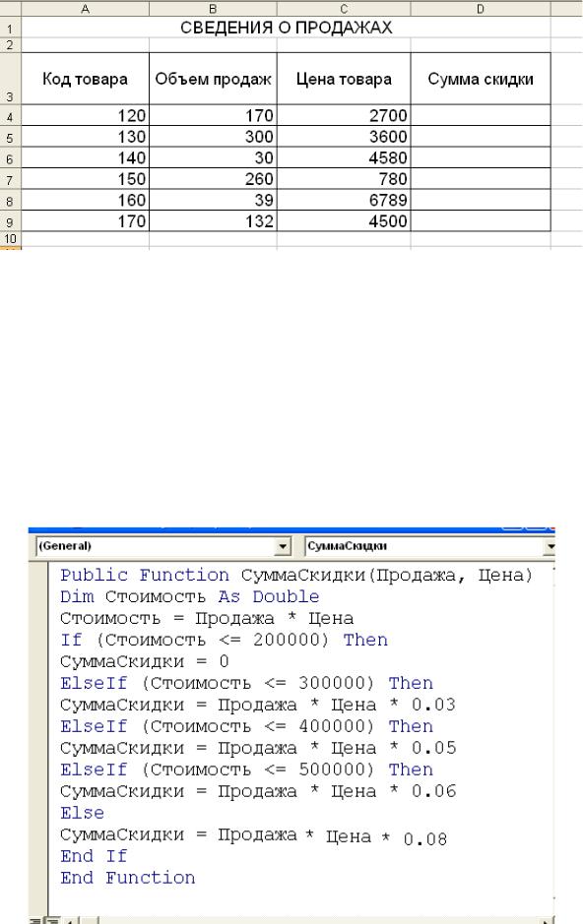Select cell with price 6789
The image size is (583, 924).
tap(344, 201)
